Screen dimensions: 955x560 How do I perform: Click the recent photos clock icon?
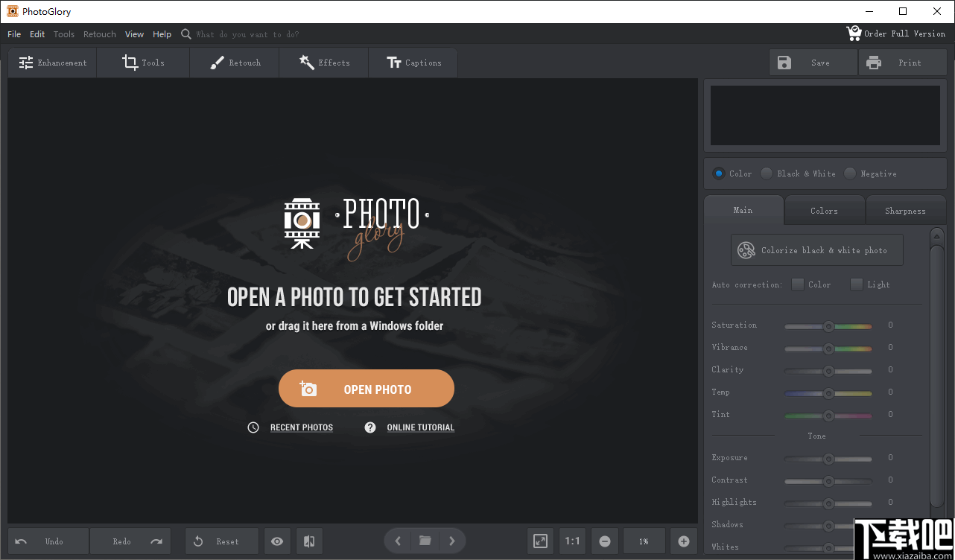pyautogui.click(x=253, y=427)
